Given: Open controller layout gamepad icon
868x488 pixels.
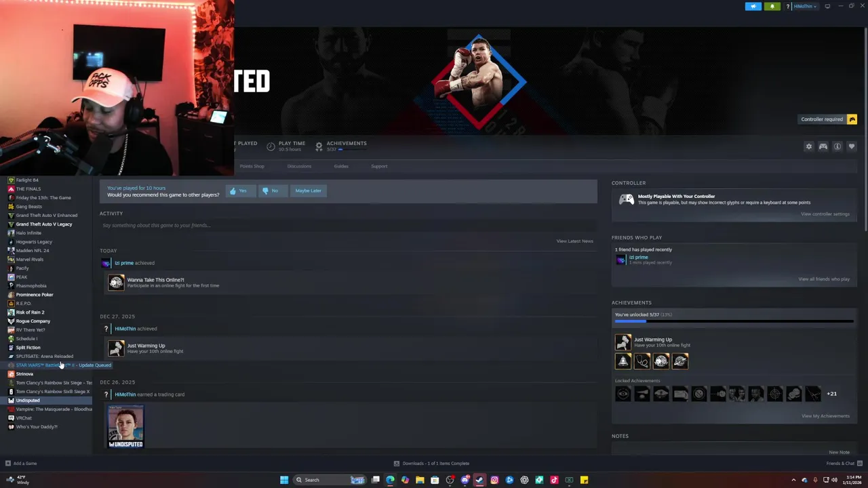Looking at the screenshot, I should point(823,146).
